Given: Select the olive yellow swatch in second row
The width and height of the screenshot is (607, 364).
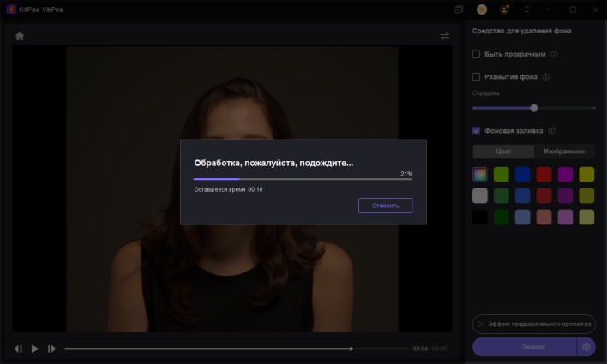Looking at the screenshot, I should pos(586,196).
